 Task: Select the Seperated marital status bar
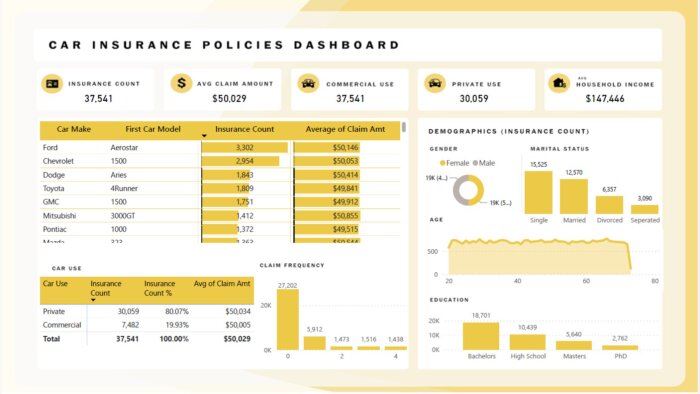(x=645, y=209)
